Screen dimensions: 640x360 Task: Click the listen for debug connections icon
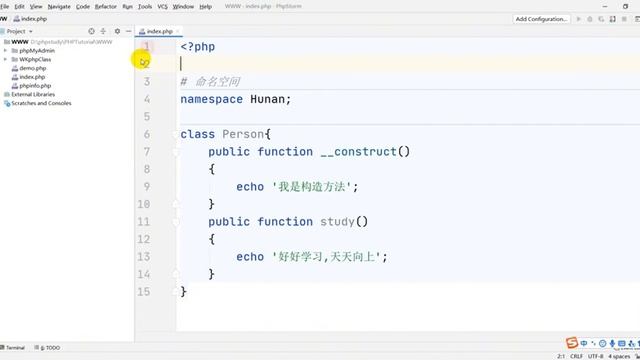click(613, 19)
